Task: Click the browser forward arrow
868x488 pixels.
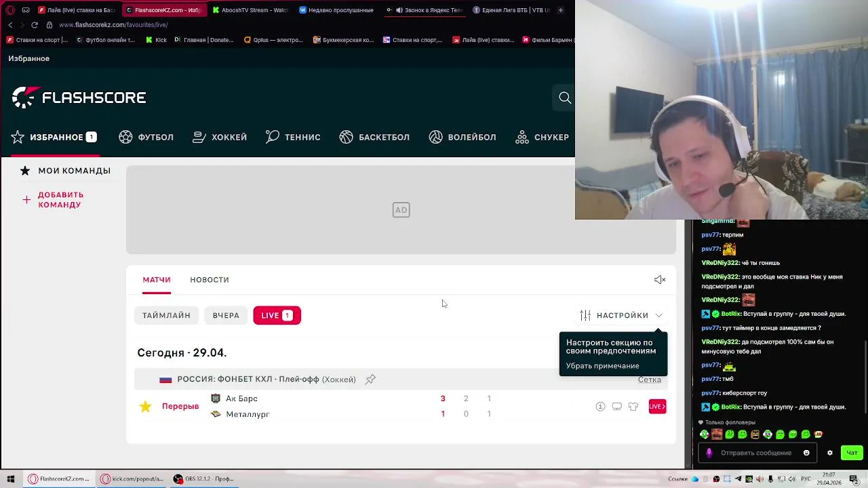Action: coord(22,25)
